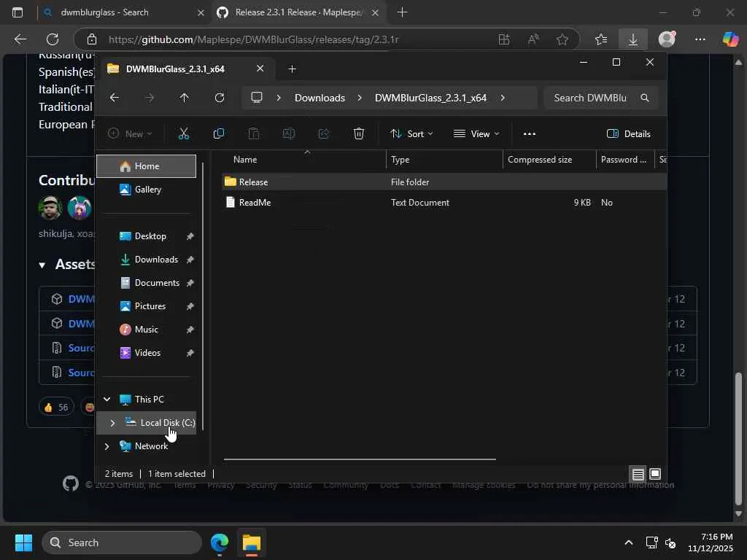Click the split screen icon in Edge address bar
Screen dimensions: 747x560
[x=504, y=39]
